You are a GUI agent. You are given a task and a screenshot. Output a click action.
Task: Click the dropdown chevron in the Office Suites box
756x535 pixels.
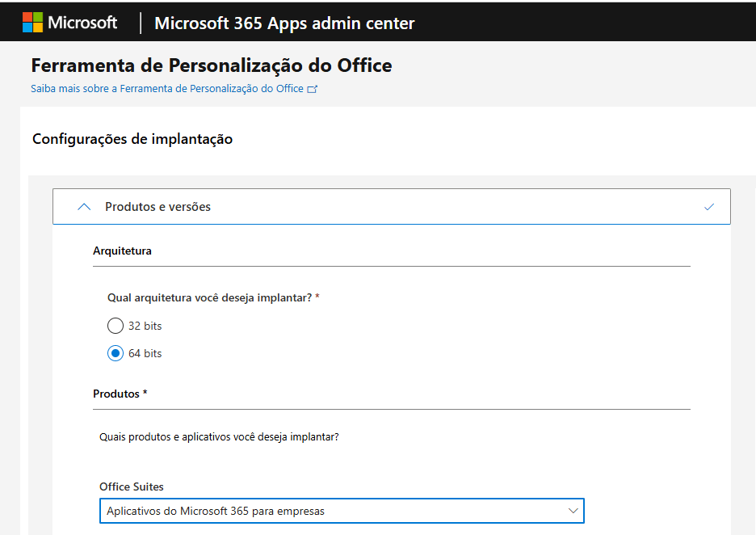(x=571, y=511)
